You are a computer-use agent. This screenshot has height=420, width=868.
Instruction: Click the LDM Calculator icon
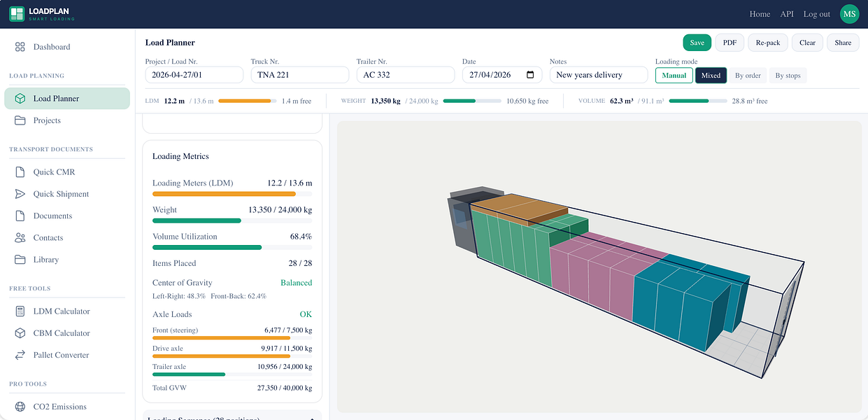[x=20, y=311]
